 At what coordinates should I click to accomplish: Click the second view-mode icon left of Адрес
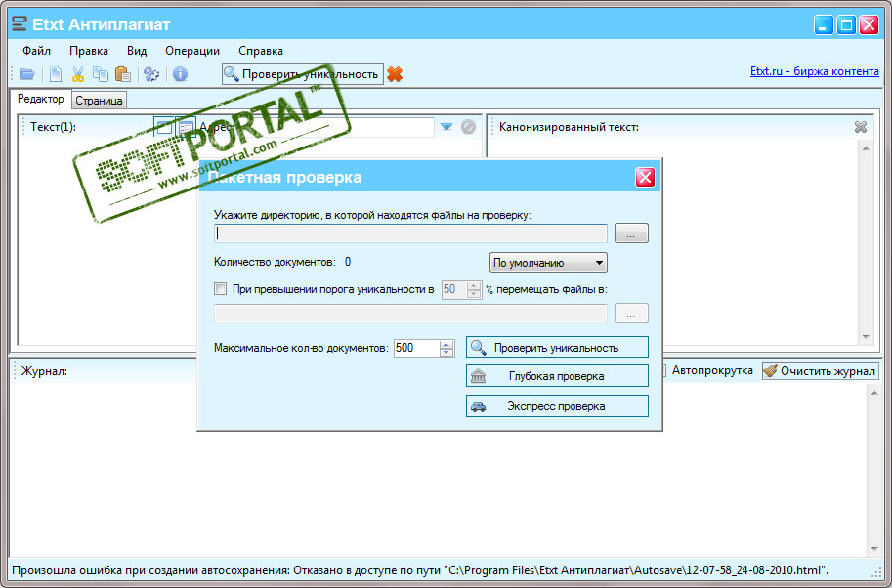coord(186,127)
